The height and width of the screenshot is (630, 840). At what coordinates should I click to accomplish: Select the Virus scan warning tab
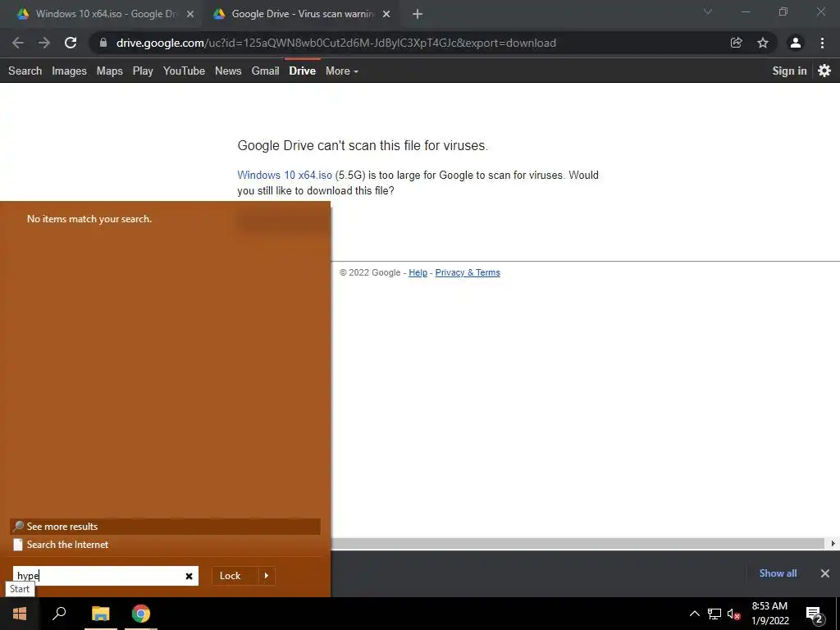[303, 14]
